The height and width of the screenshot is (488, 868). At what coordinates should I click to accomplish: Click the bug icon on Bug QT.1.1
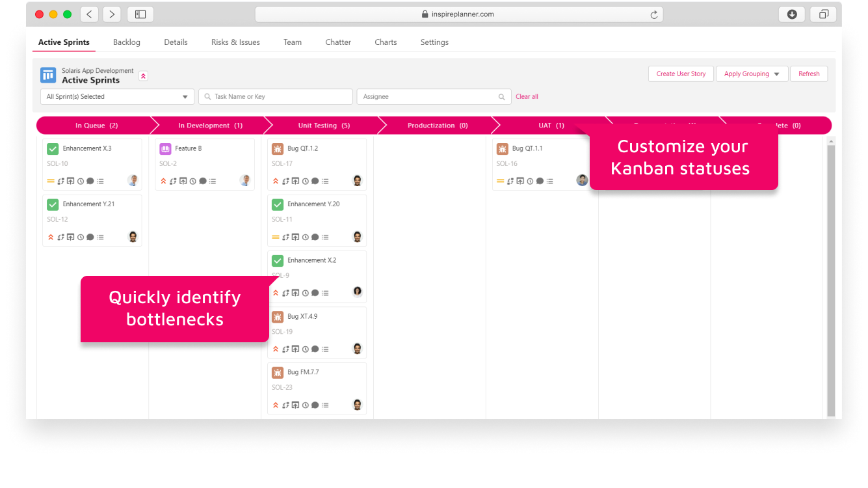503,149
